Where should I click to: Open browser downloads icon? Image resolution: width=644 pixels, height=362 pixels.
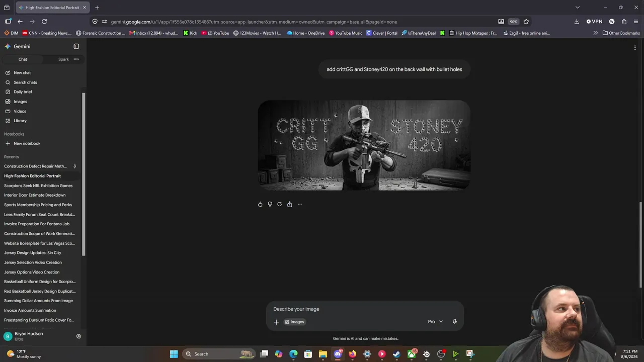click(577, 22)
